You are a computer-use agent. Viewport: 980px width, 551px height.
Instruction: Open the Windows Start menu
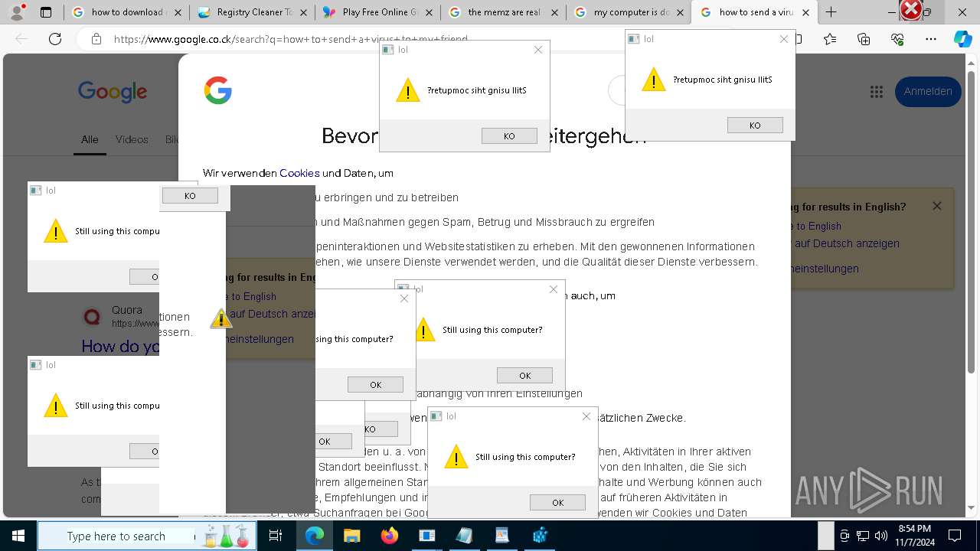click(x=18, y=536)
